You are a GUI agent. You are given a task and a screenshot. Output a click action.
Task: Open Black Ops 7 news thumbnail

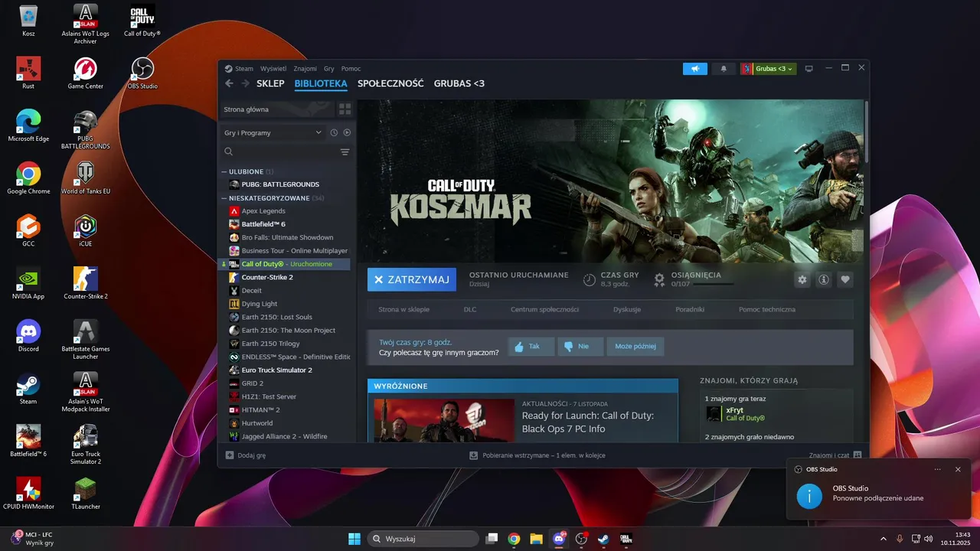click(x=444, y=420)
